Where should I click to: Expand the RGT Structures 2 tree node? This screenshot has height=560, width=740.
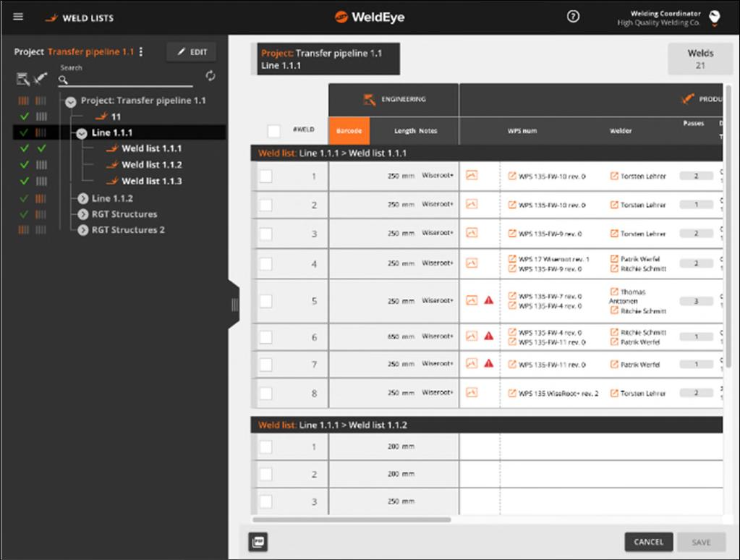(x=83, y=230)
